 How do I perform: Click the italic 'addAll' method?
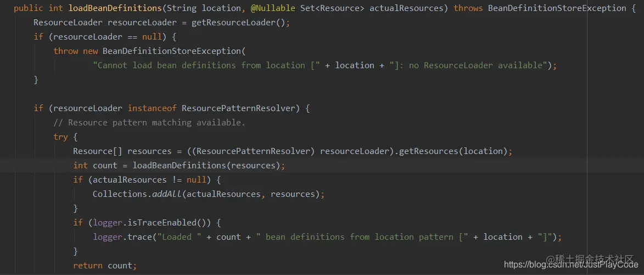pyautogui.click(x=167, y=194)
